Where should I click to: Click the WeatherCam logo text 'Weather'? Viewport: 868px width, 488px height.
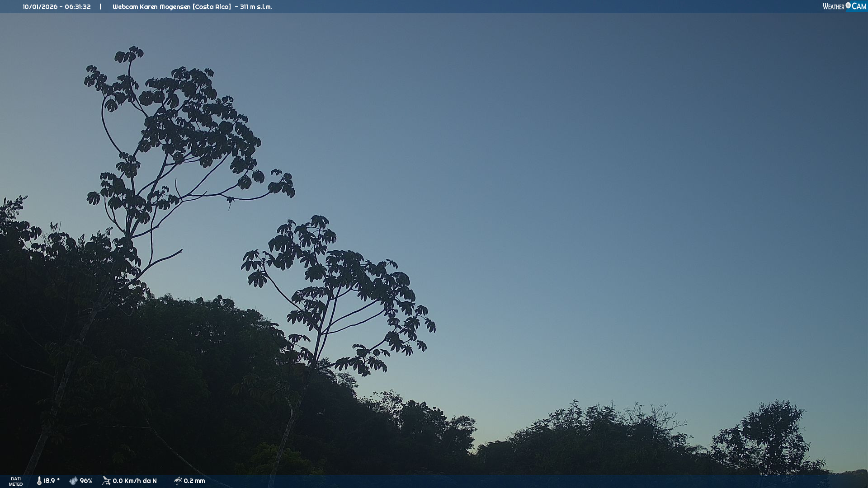[833, 6]
